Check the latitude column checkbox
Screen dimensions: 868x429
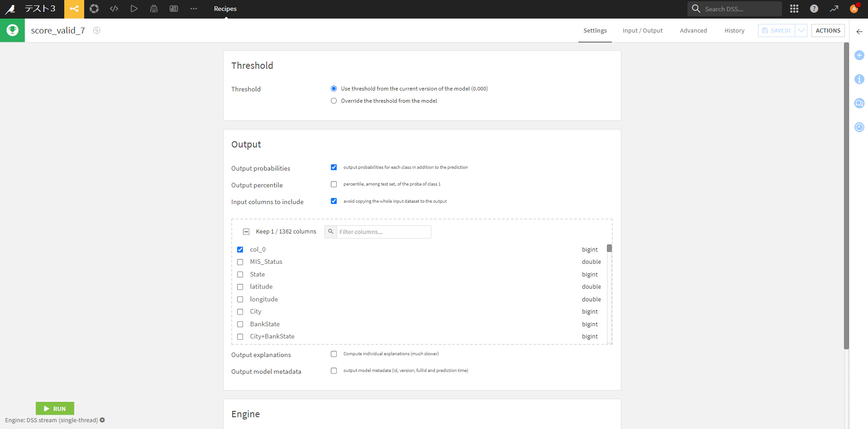(x=240, y=287)
